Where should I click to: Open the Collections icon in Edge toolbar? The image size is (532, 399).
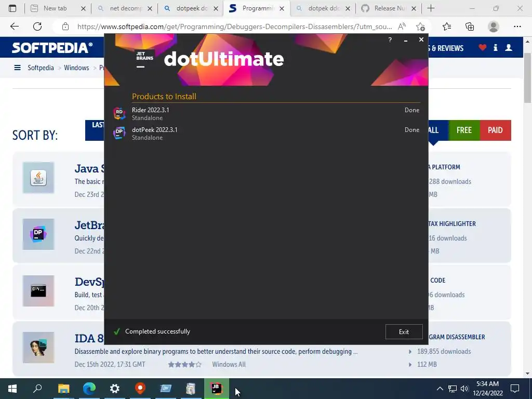pos(470,26)
